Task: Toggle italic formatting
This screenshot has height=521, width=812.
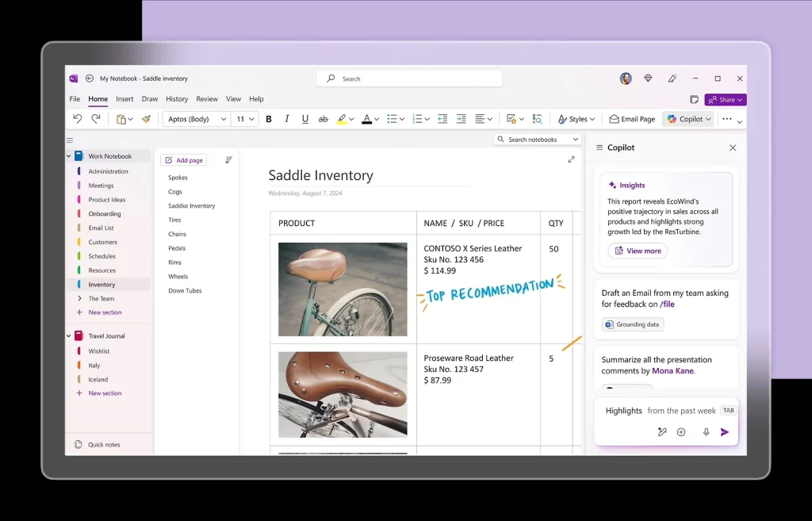Action: pyautogui.click(x=286, y=119)
